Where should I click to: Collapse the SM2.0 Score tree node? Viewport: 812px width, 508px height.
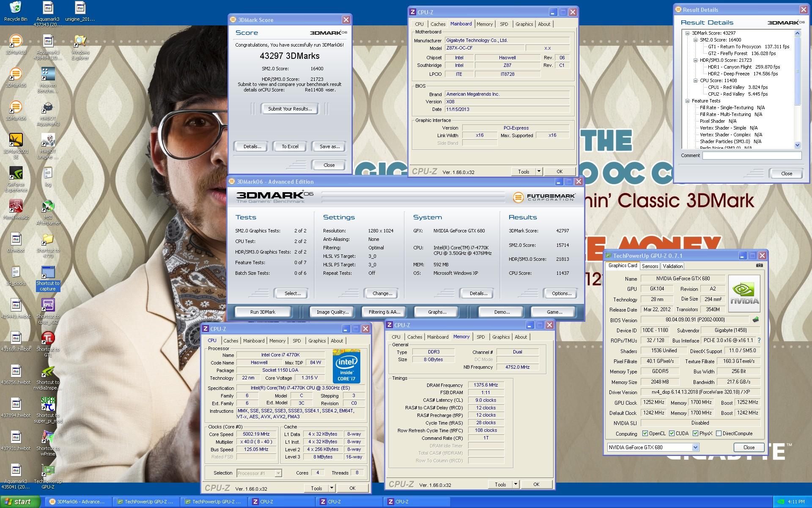click(696, 40)
